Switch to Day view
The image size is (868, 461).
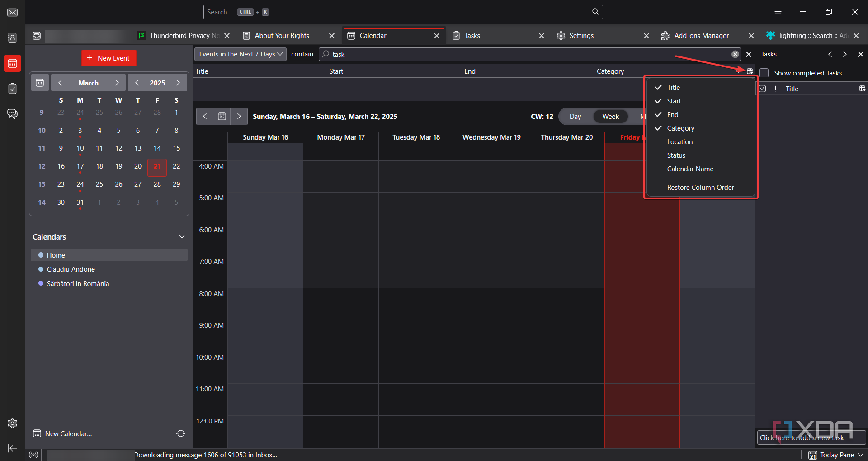pos(575,117)
